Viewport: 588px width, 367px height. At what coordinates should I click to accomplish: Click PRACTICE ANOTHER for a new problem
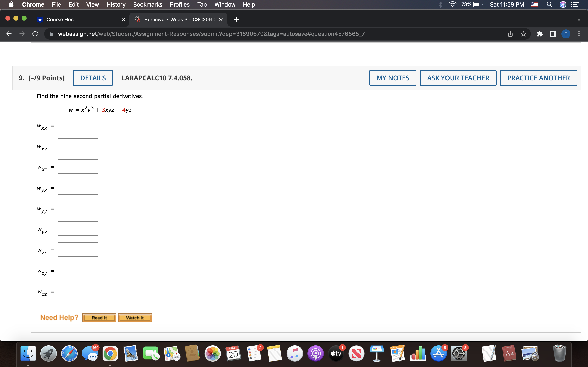pyautogui.click(x=538, y=78)
